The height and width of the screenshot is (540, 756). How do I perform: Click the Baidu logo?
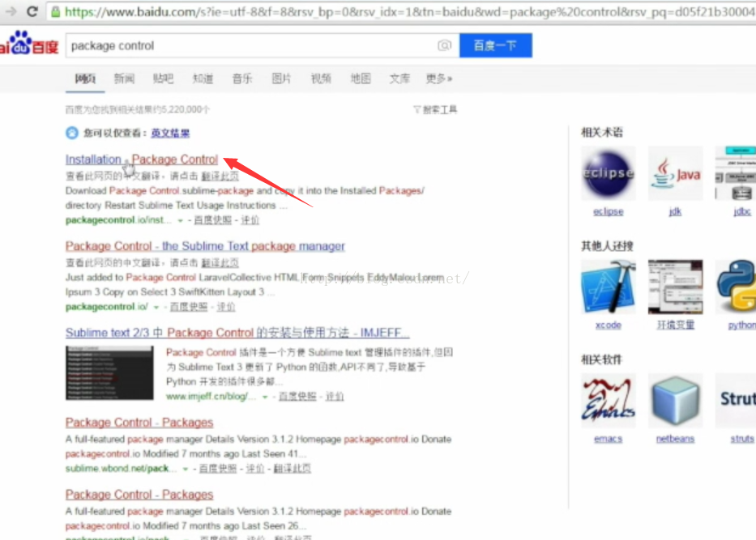click(29, 45)
